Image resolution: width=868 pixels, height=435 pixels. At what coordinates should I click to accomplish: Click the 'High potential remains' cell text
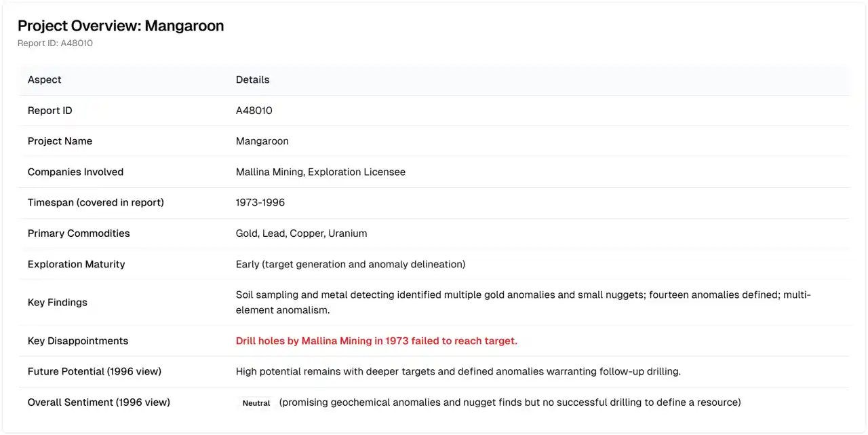[x=458, y=372]
